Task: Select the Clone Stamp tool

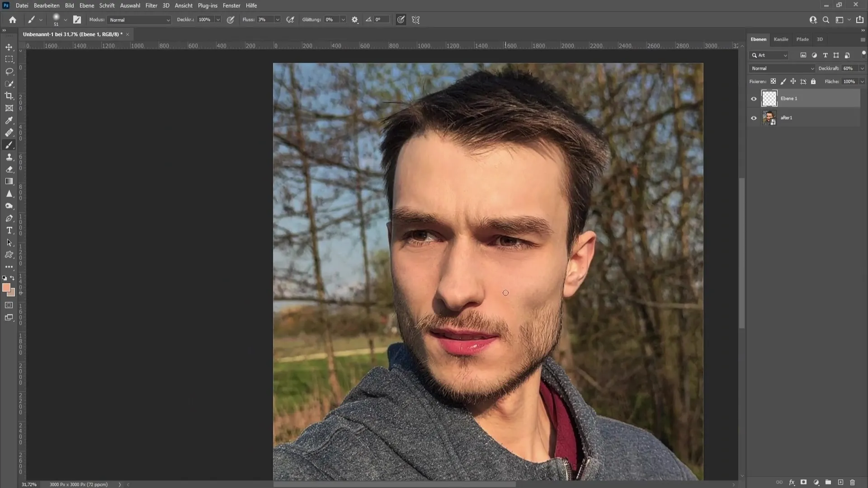Action: (9, 157)
